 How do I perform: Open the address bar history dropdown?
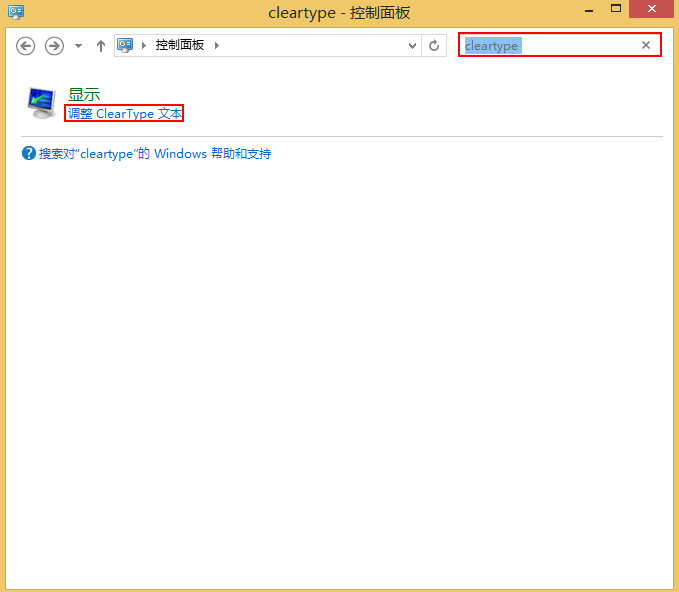(x=412, y=45)
